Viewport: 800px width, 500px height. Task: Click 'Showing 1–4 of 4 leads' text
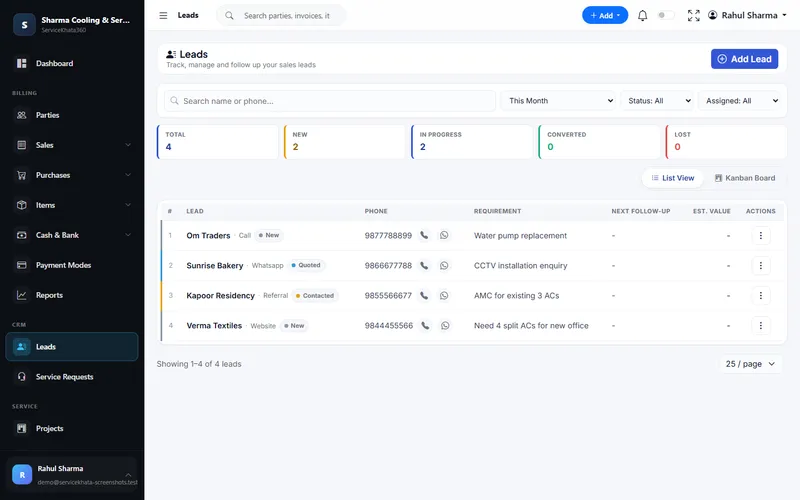pos(199,364)
